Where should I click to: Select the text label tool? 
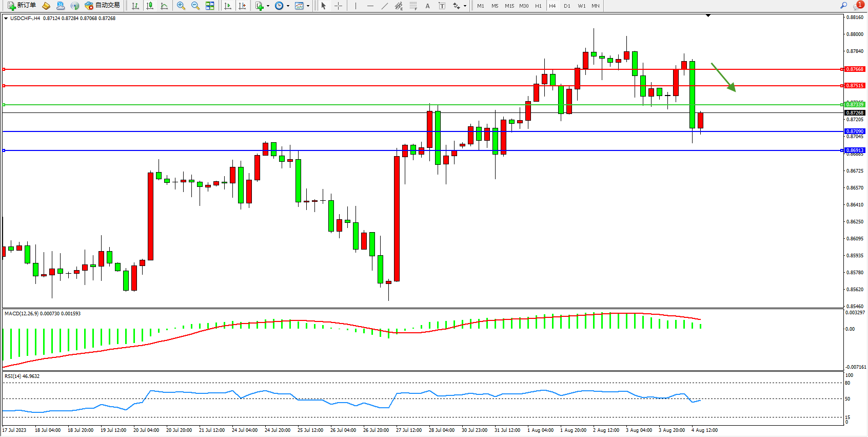442,6
